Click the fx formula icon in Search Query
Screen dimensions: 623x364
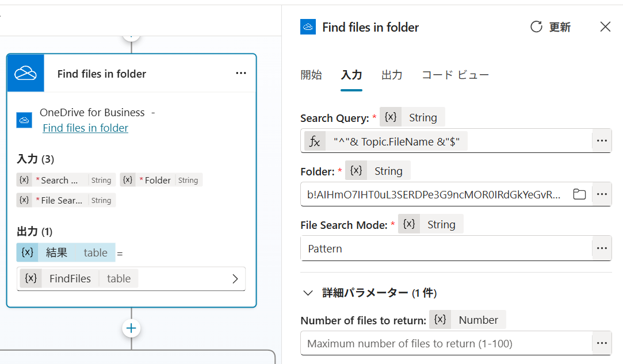[315, 141]
